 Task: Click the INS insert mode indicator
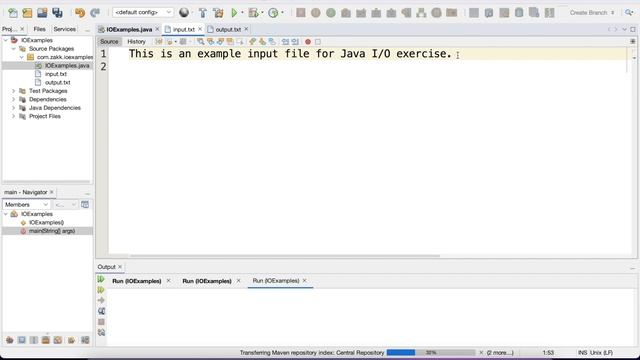582,352
